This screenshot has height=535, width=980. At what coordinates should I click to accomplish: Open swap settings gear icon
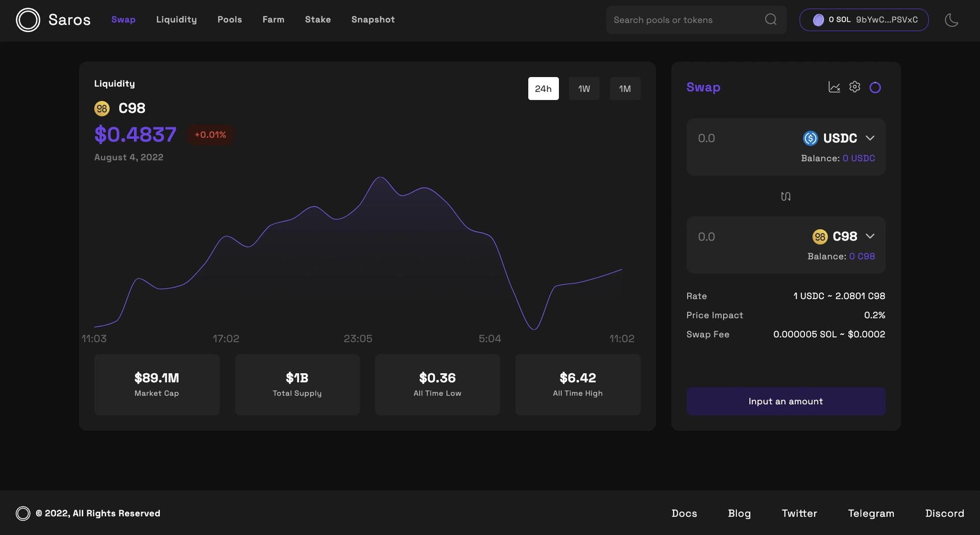(854, 87)
